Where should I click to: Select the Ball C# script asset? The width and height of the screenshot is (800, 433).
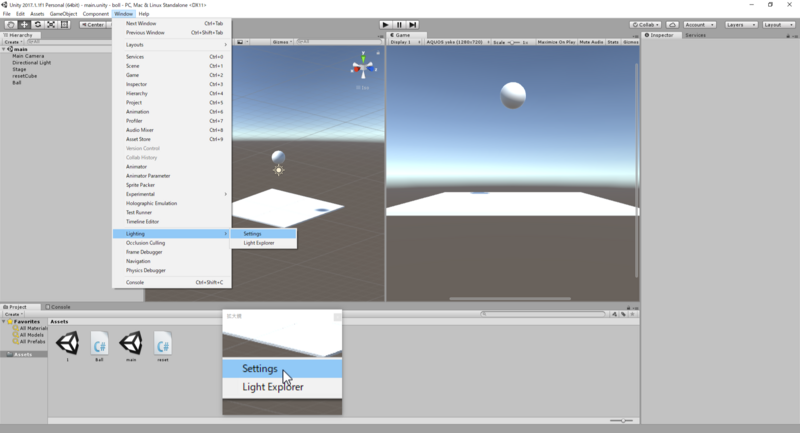[x=99, y=346]
